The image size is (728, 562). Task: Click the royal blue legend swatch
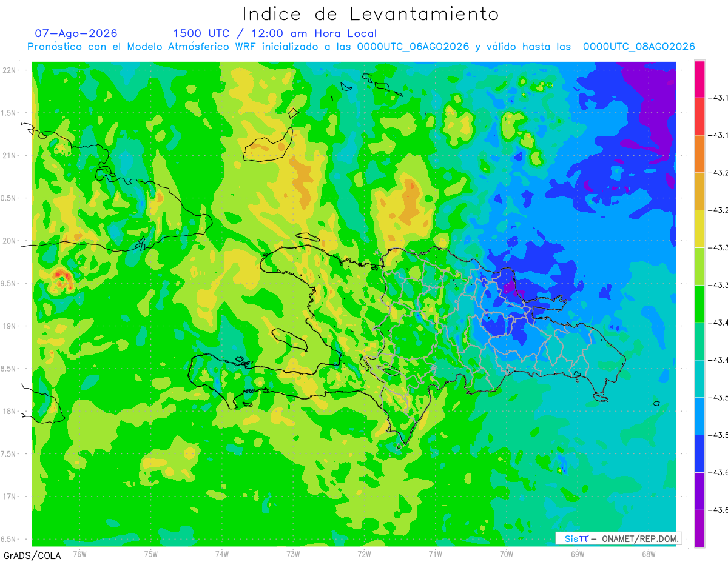[699, 454]
